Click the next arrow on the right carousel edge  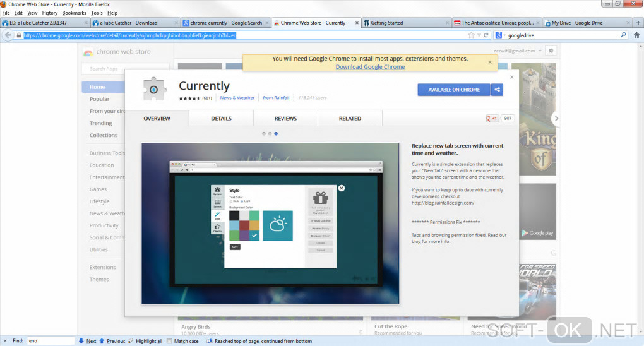pos(556,118)
